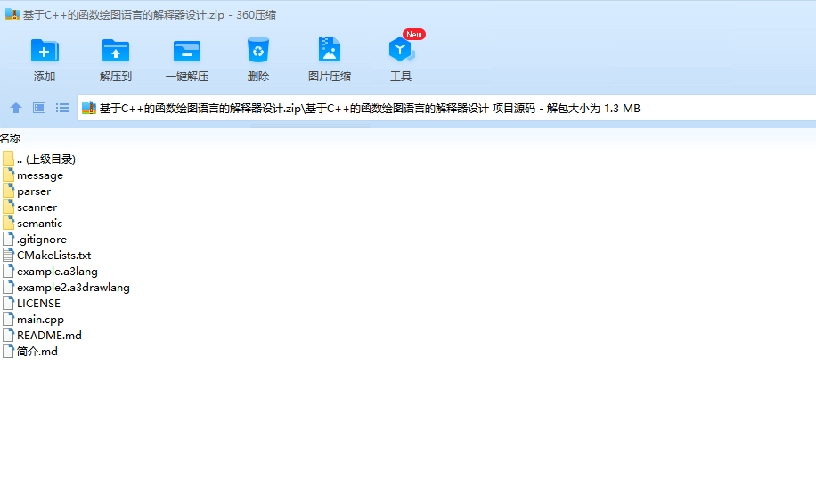Click the 删除 (Delete) trash icon
This screenshot has height=504, width=816.
pos(258,50)
